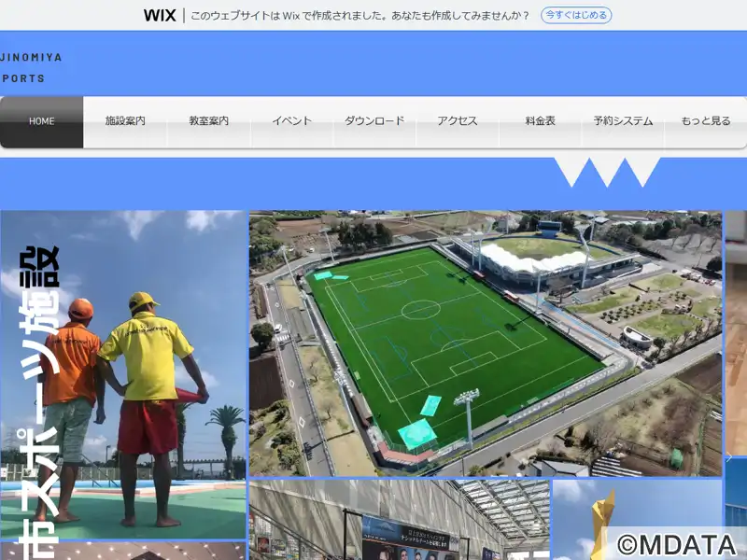Screen dimensions: 747x560
Task: Click the FUJINOMIYA SPORTS site logo text
Action: pos(31,67)
